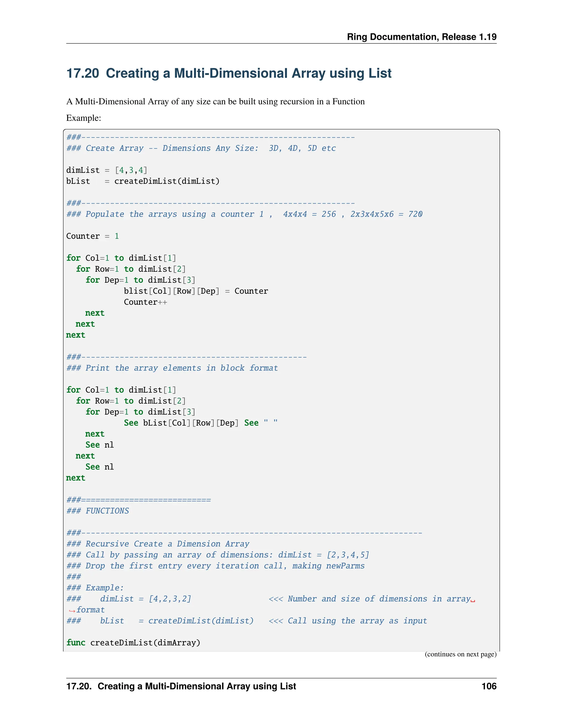Click code line 'dimList = [4,3,4]'

click(107, 170)
